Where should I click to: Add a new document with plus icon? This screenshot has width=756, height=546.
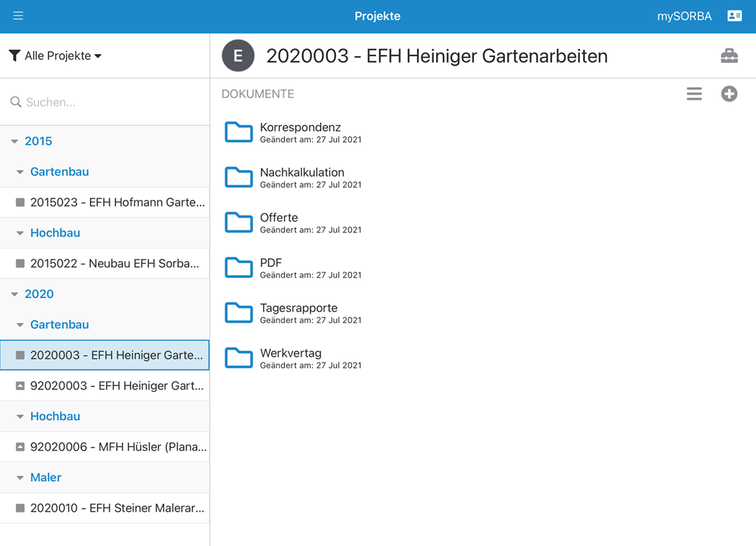tap(729, 94)
